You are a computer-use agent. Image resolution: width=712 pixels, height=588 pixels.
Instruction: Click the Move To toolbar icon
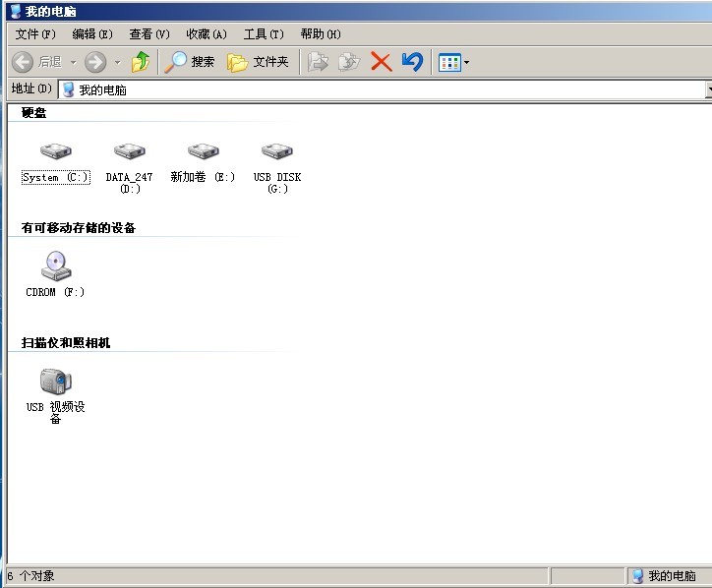[318, 62]
